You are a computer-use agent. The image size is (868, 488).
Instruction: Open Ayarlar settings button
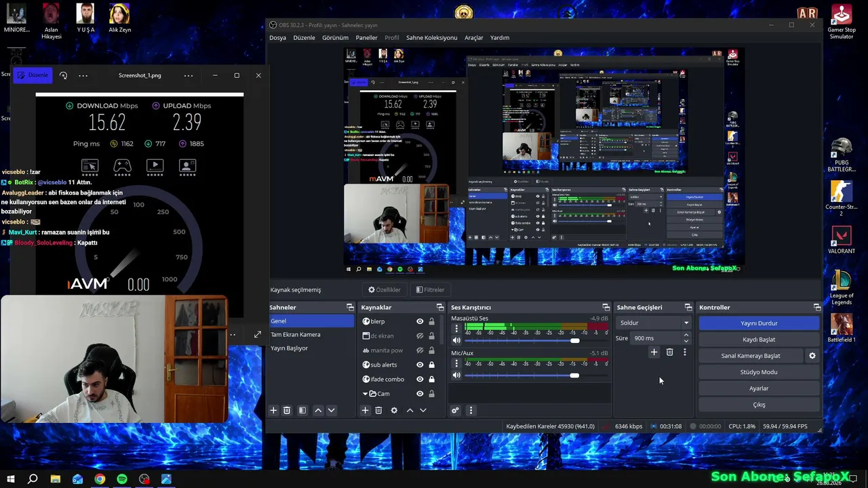pyautogui.click(x=759, y=388)
